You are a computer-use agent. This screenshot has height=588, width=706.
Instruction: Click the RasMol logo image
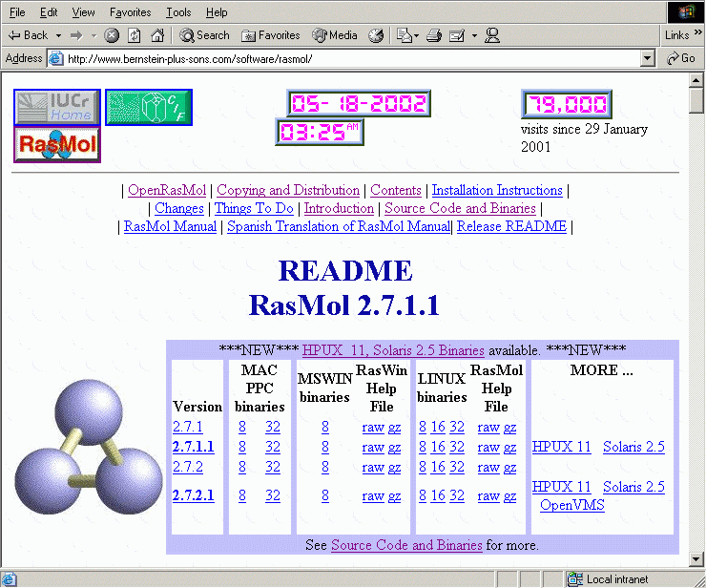[x=57, y=145]
